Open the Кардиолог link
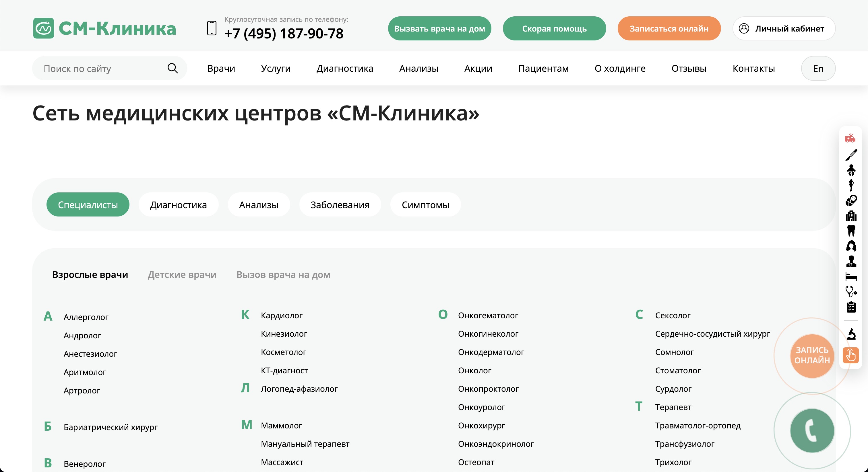 point(282,315)
